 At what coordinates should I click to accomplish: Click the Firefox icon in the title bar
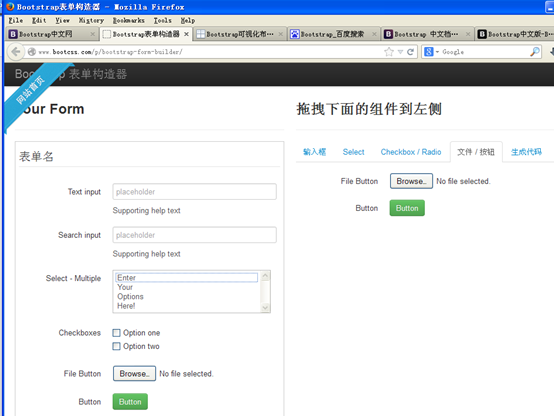(x=10, y=7)
